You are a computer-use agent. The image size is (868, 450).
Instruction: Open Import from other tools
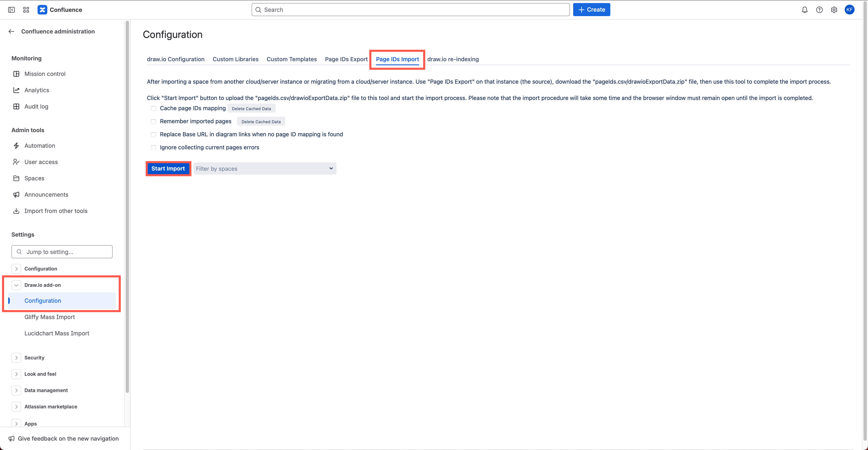coord(55,211)
